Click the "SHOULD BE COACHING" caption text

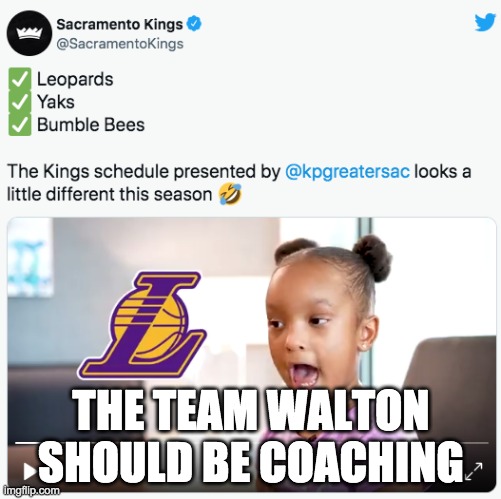(x=251, y=464)
